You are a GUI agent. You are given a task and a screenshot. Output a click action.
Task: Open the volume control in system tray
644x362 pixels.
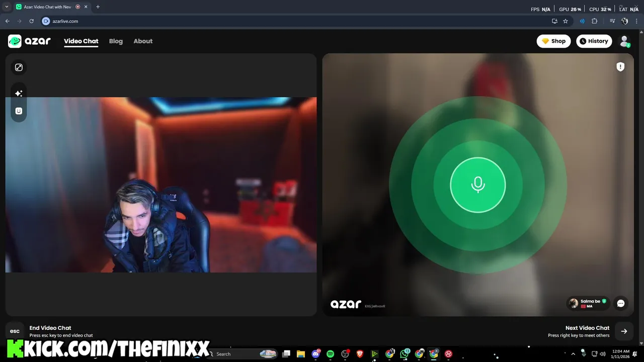pyautogui.click(x=603, y=354)
